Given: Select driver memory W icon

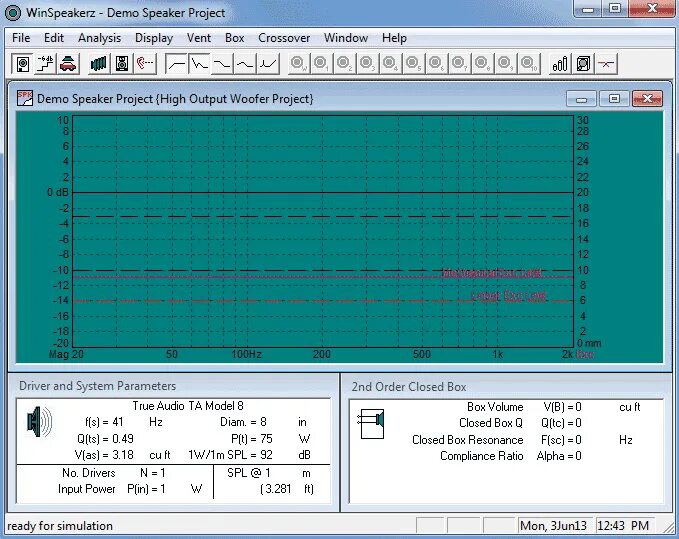Looking at the screenshot, I should (298, 64).
